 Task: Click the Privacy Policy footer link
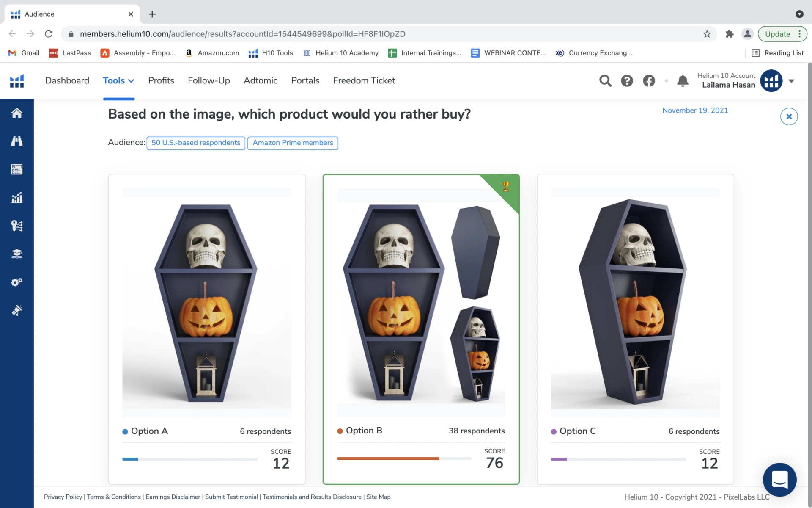(63, 497)
